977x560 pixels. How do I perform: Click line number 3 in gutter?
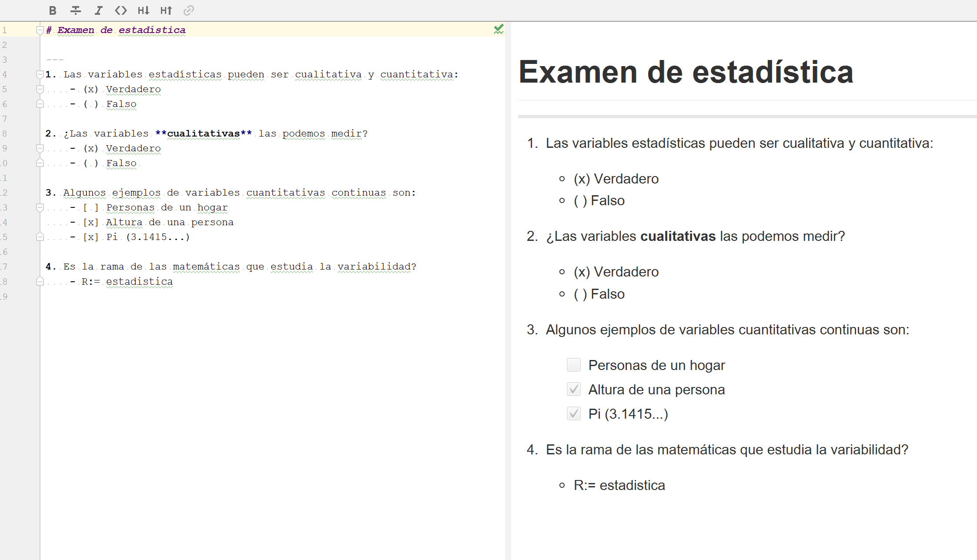tap(5, 60)
